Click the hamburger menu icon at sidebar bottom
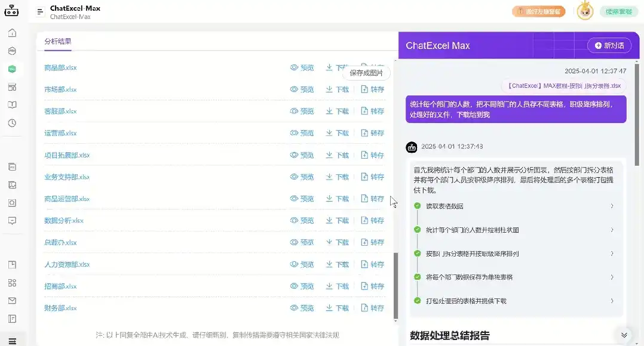The height and width of the screenshot is (346, 644). click(13, 341)
